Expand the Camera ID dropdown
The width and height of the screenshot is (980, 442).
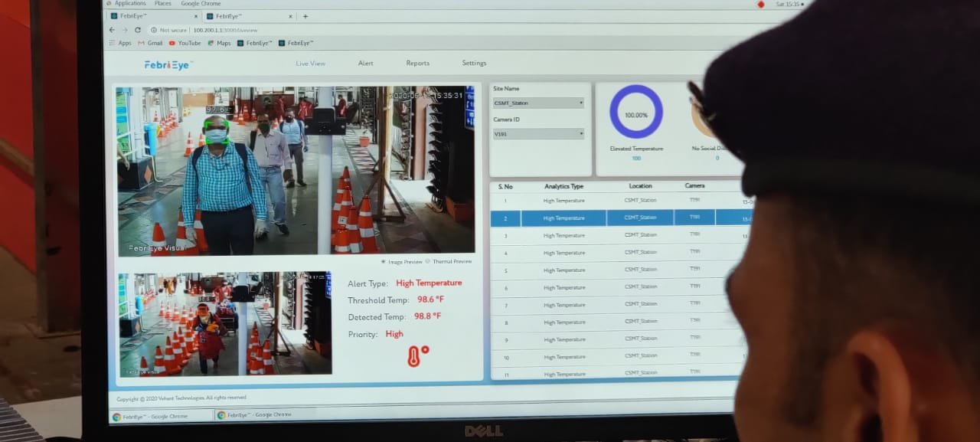point(538,134)
